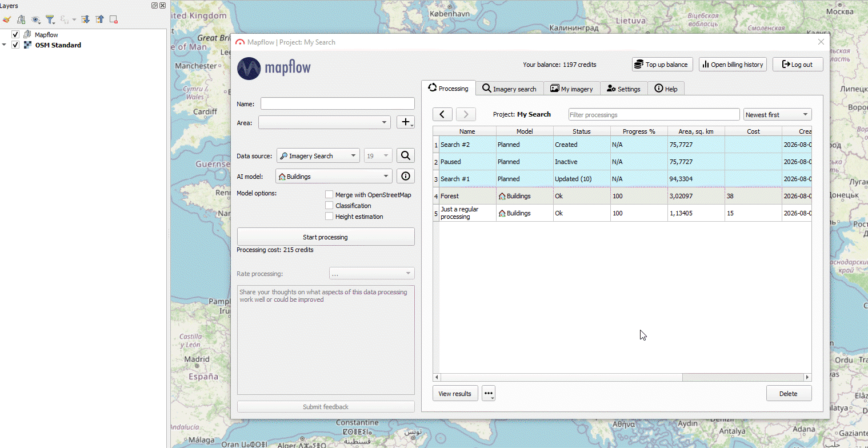Click the Remove Layer/Group icon
The image size is (868, 448).
coord(114,19)
